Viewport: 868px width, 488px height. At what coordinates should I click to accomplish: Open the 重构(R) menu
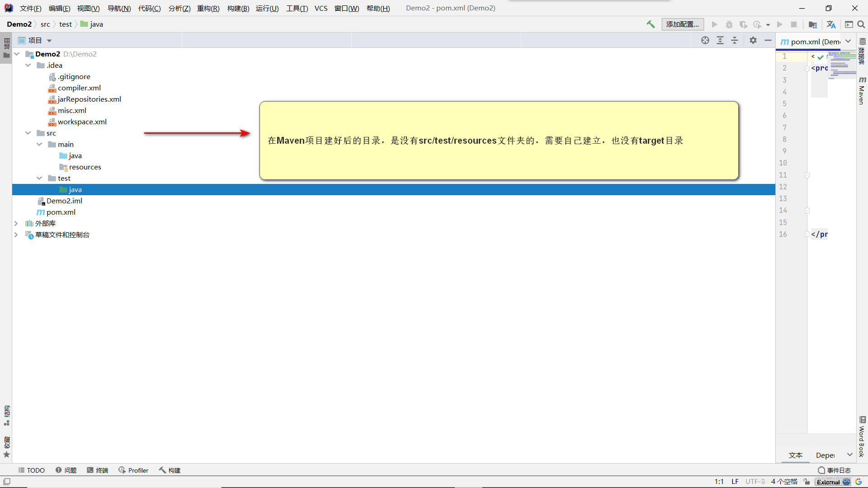coord(208,8)
